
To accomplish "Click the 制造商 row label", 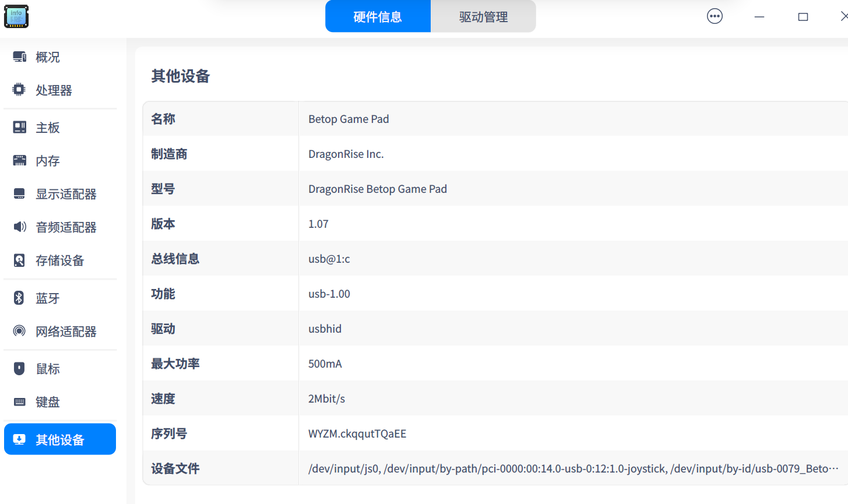I will [x=169, y=154].
